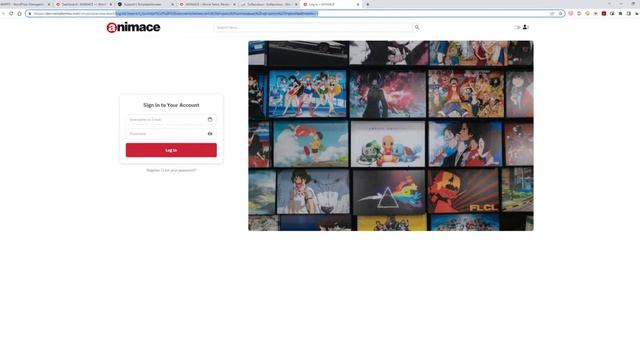Viewport: 640px width, 360px height.
Task: Click the anime collage image
Action: point(391,136)
